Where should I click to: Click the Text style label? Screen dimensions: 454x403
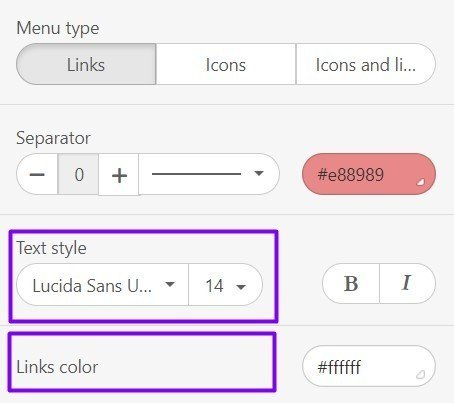(x=52, y=248)
